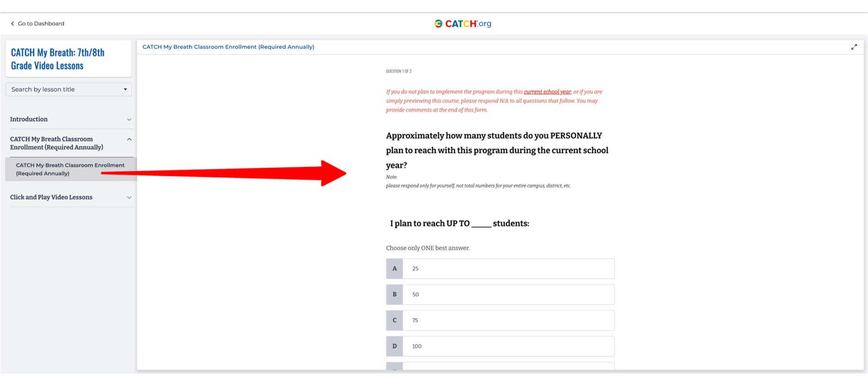Open the Classroom Enrollment lesson item in sidebar
Image resolution: width=868 pixels, height=386 pixels.
click(x=70, y=169)
